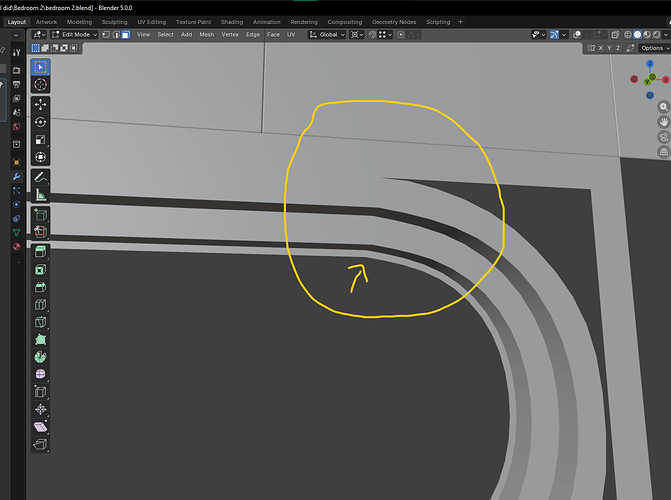This screenshot has width=671, height=500.
Task: Switch to wireframe viewport shading
Action: pyautogui.click(x=628, y=35)
